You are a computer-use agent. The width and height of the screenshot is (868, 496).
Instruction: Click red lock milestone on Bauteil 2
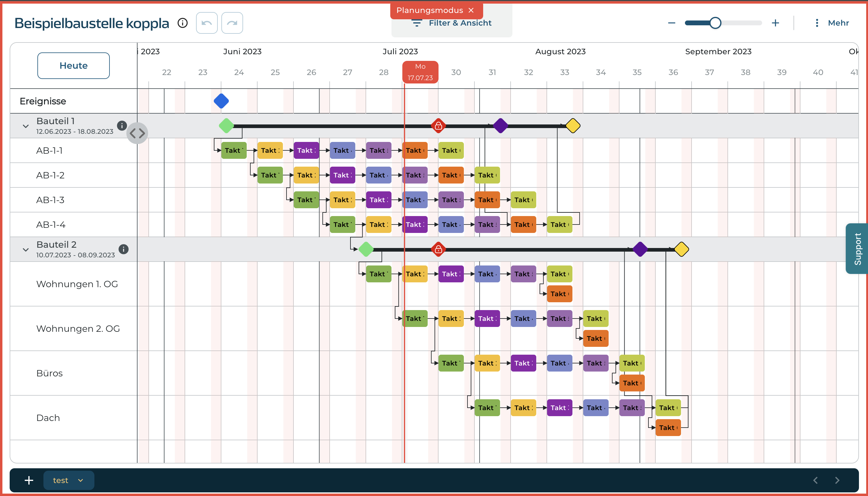click(439, 250)
